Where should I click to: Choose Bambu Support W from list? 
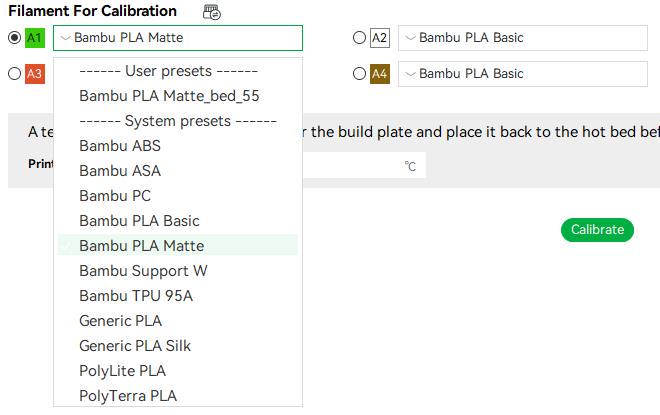coord(178,271)
